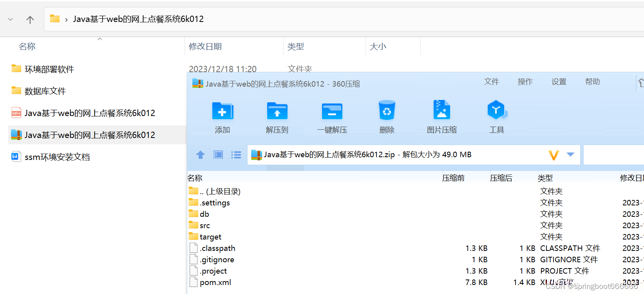The height and width of the screenshot is (294, 644).
Task: Sort Explorer files by 修改日期 column
Action: (x=205, y=46)
